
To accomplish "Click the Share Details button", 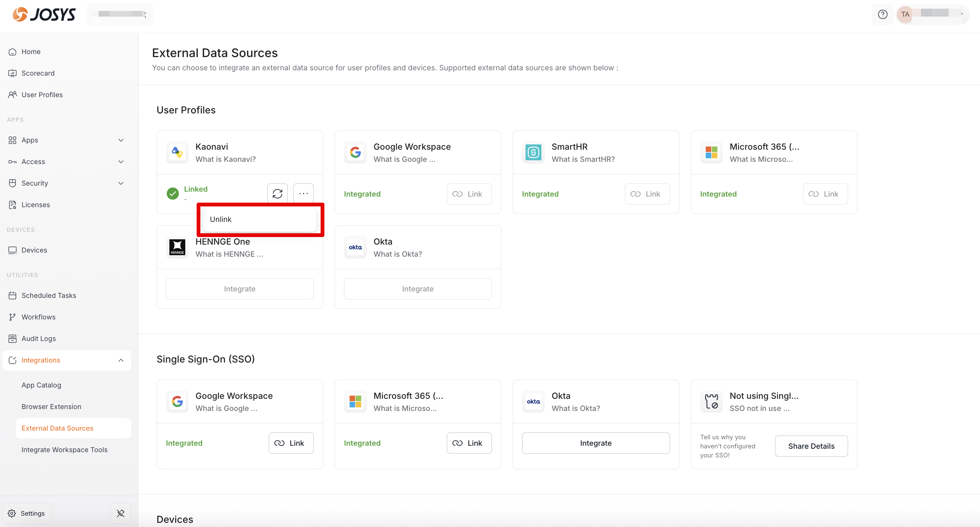I will coord(811,446).
